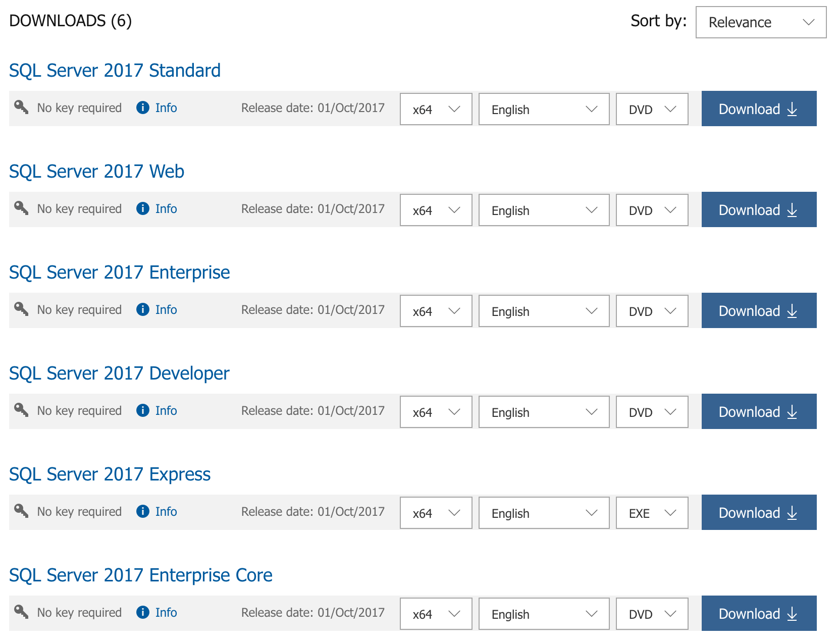Click the download arrow icon for SQL Server 2017 Express

point(792,512)
